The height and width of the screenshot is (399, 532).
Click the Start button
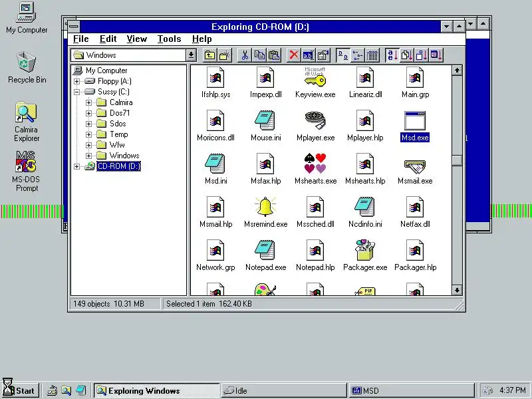(21, 390)
